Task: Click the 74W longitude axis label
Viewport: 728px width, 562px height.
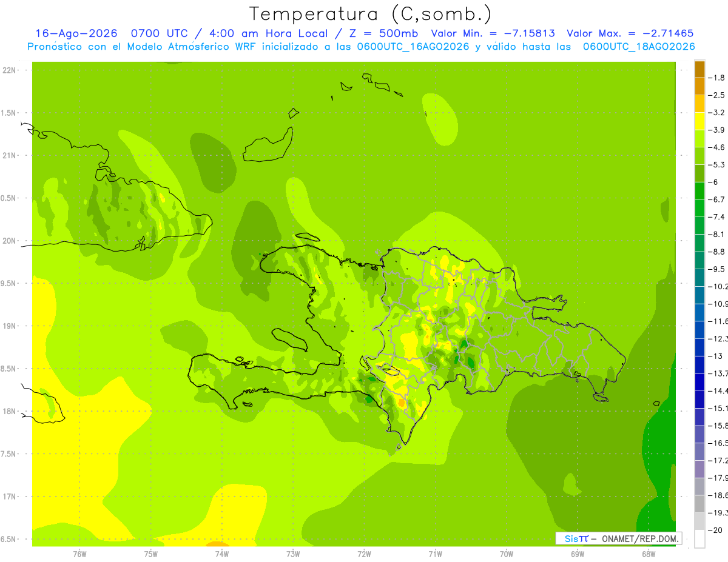Action: [222, 554]
